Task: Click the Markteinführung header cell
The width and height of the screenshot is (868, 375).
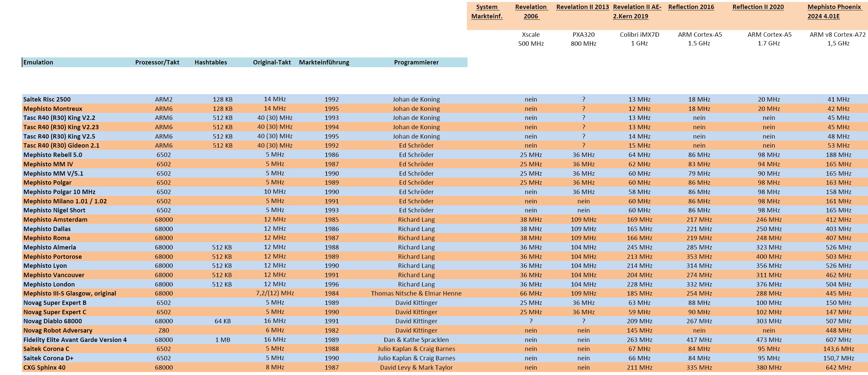Action: pos(324,62)
